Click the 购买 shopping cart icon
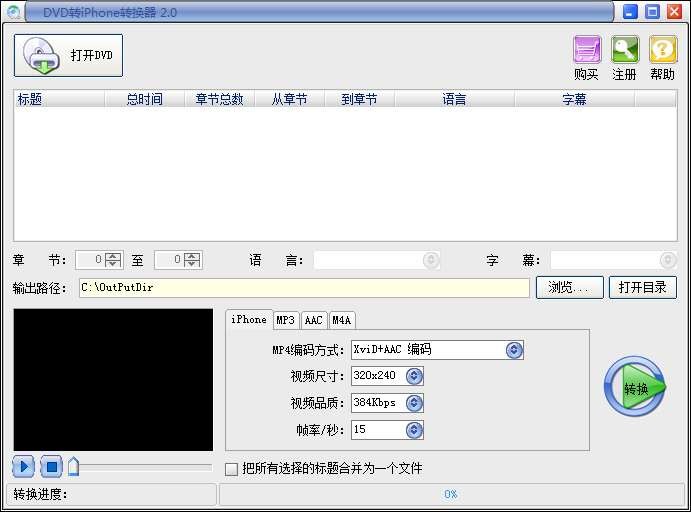Image resolution: width=691 pixels, height=512 pixels. click(x=587, y=49)
